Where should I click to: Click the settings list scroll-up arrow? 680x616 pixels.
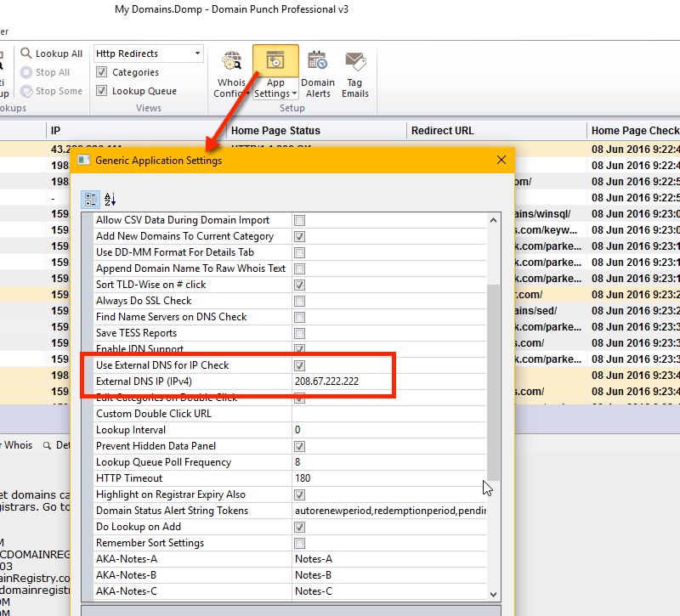pyautogui.click(x=493, y=220)
